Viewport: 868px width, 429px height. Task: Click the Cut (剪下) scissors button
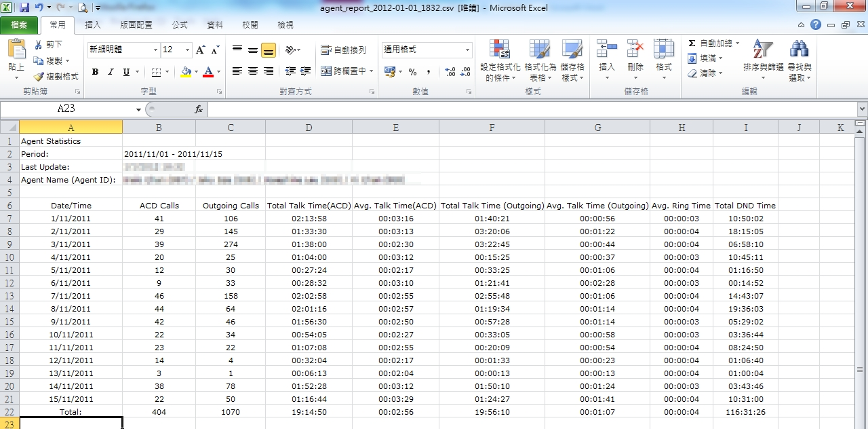(x=48, y=44)
